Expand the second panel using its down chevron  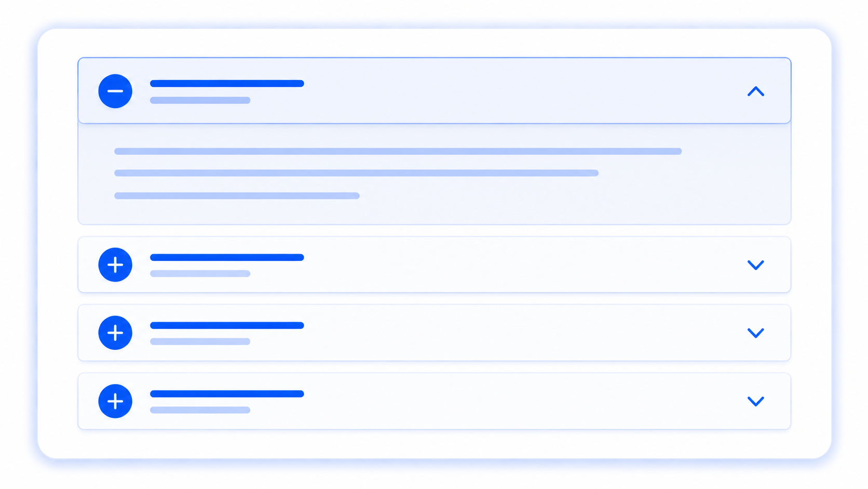756,265
